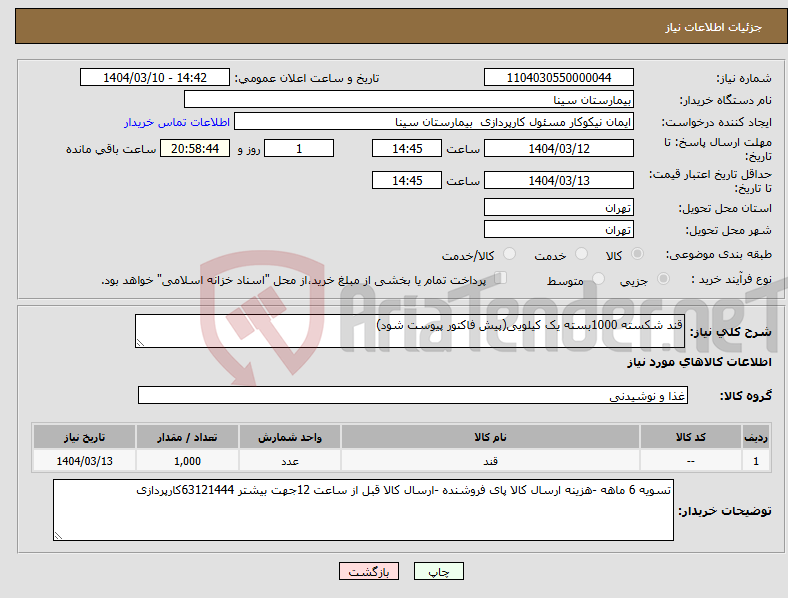Click the نوع فرآیند خرید label

tap(731, 279)
